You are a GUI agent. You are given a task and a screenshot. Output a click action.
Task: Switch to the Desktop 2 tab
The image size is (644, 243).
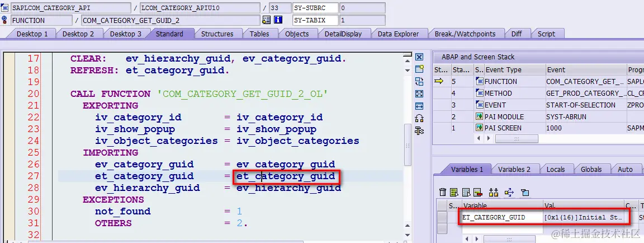(78, 34)
